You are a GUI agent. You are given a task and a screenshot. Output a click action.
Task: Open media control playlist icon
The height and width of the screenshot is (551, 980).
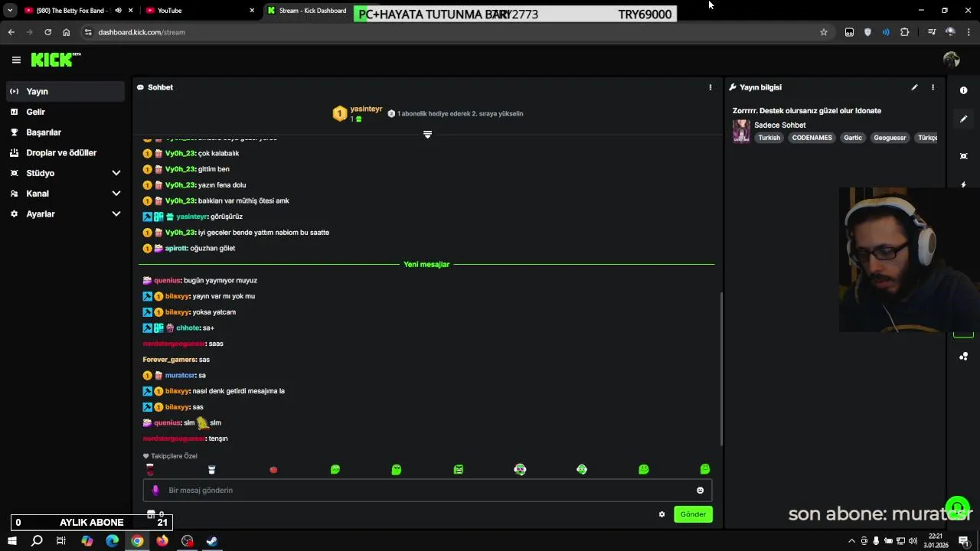[932, 32]
